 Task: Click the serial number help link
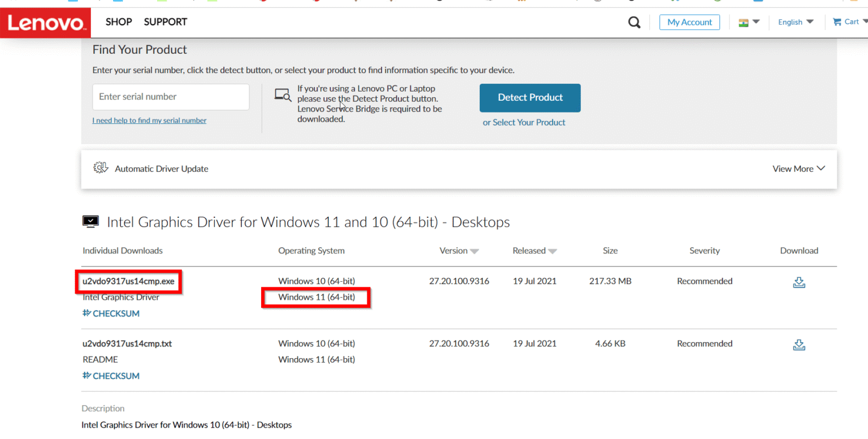(149, 120)
